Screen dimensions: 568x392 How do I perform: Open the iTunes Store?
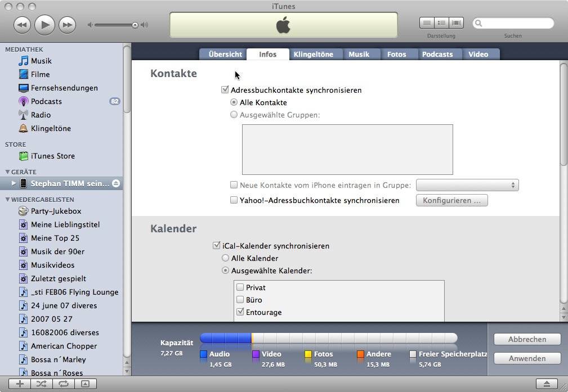tap(52, 156)
